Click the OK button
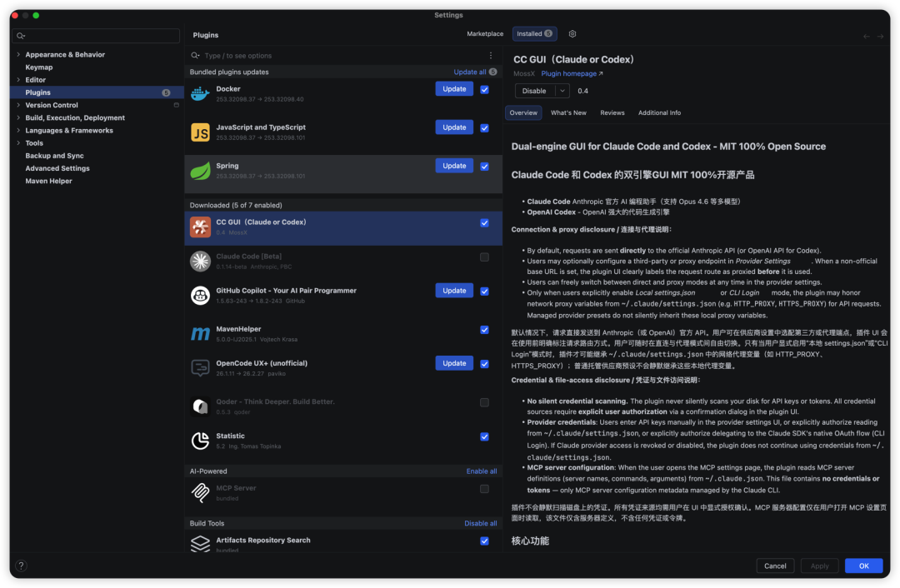Viewport: 900px width, 588px height. click(x=863, y=566)
